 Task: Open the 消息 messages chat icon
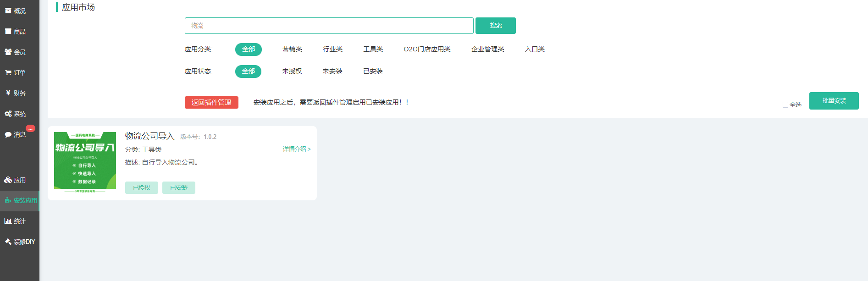pyautogui.click(x=8, y=134)
